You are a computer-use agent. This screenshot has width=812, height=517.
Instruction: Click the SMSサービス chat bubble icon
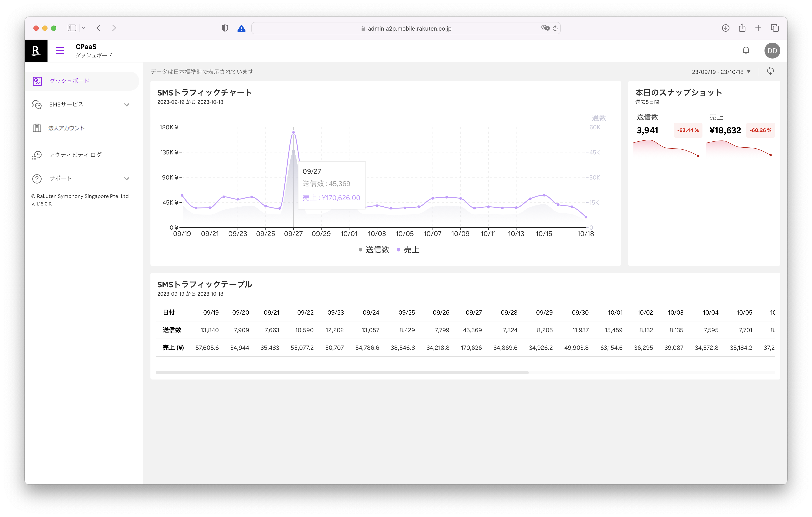click(37, 104)
